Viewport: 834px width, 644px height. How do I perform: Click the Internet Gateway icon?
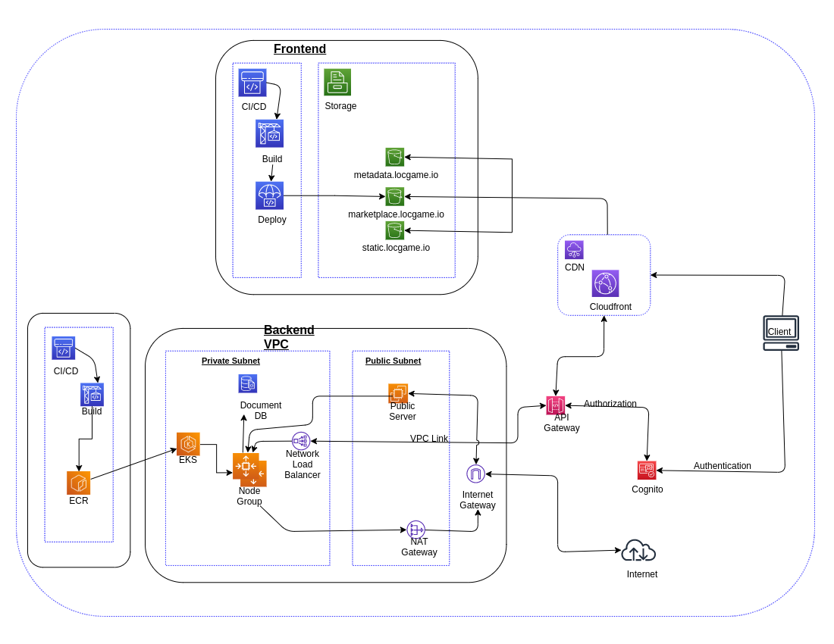[x=475, y=474]
